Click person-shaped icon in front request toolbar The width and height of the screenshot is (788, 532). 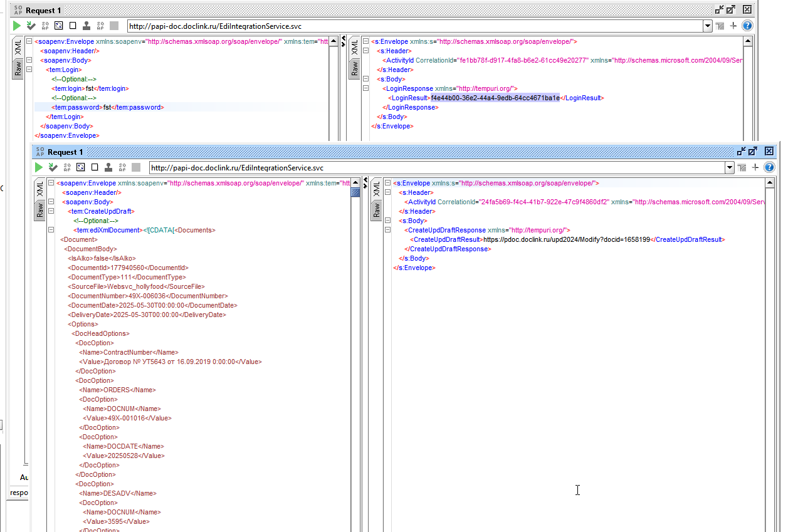click(x=108, y=167)
